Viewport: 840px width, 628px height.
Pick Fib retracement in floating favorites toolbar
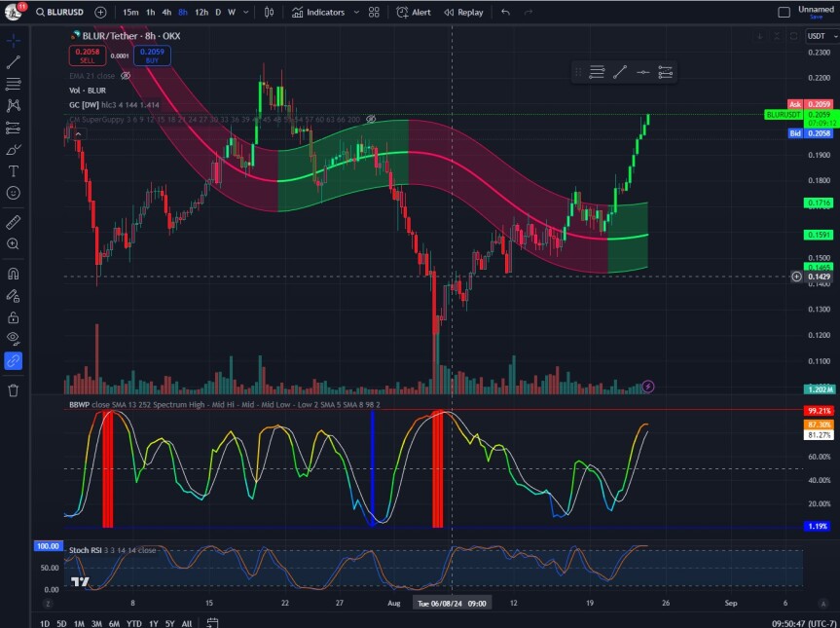pos(597,72)
